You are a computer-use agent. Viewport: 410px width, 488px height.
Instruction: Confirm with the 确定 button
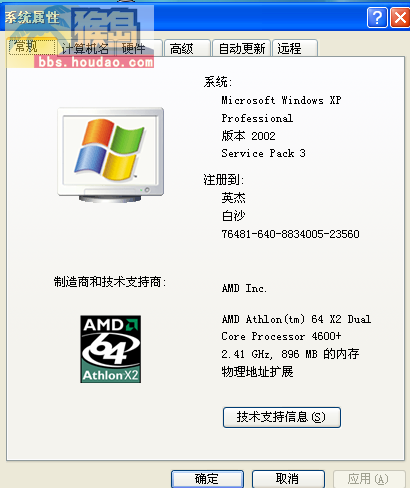coord(207,479)
